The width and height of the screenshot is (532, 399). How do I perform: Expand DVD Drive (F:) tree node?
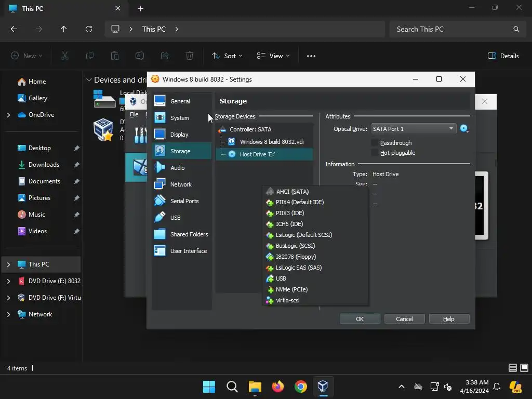tap(8, 298)
